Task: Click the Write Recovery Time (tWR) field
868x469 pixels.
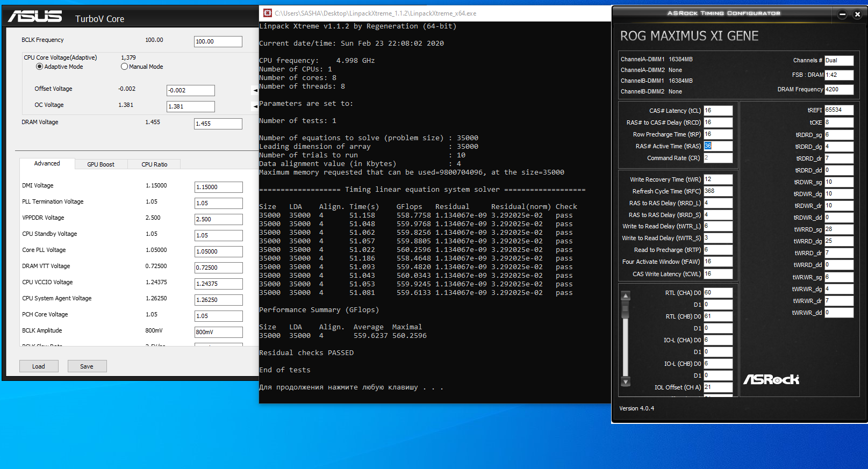Action: click(718, 179)
